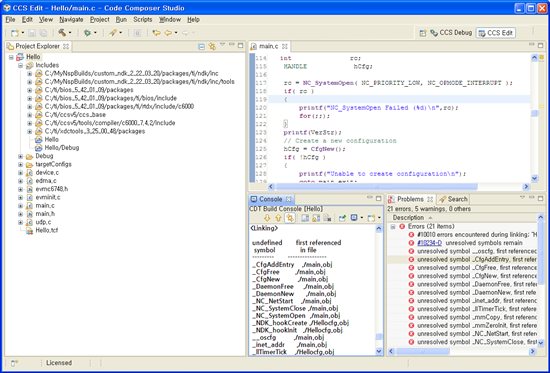550x373 pixels.
Task: Maximize the Problems view
Action: pos(541,198)
